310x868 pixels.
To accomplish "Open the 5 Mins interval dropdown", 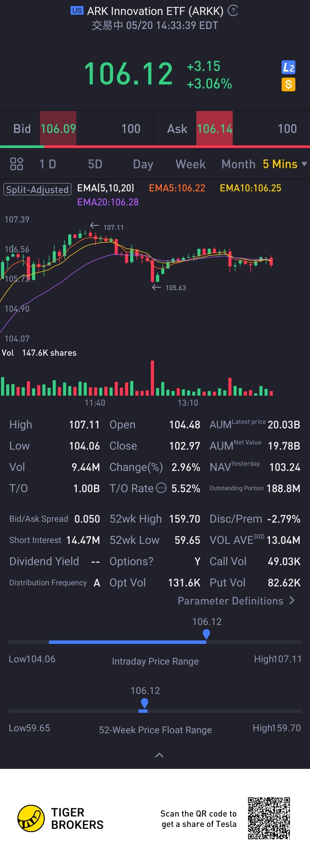I will 284,164.
